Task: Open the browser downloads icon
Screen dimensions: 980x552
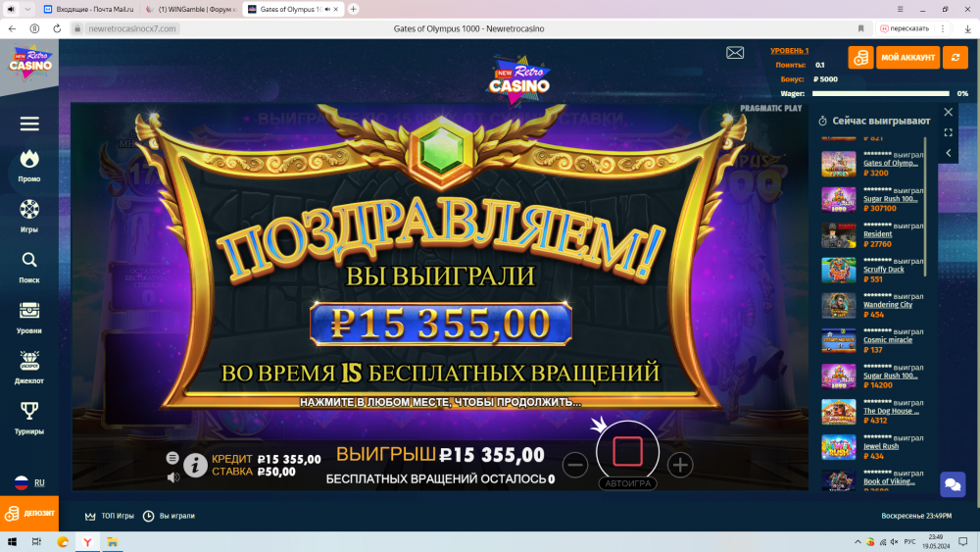Action: click(967, 28)
